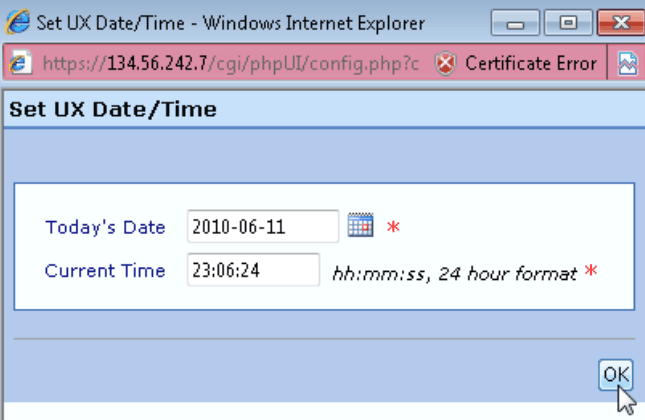Click the Certificate Error warning text
This screenshot has height=420, width=645.
(530, 64)
